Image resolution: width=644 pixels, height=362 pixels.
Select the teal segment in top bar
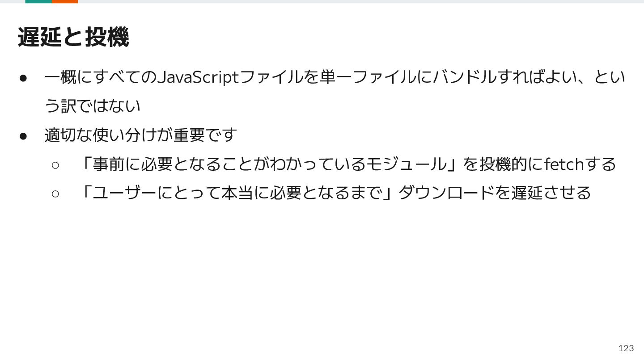click(38, 2)
